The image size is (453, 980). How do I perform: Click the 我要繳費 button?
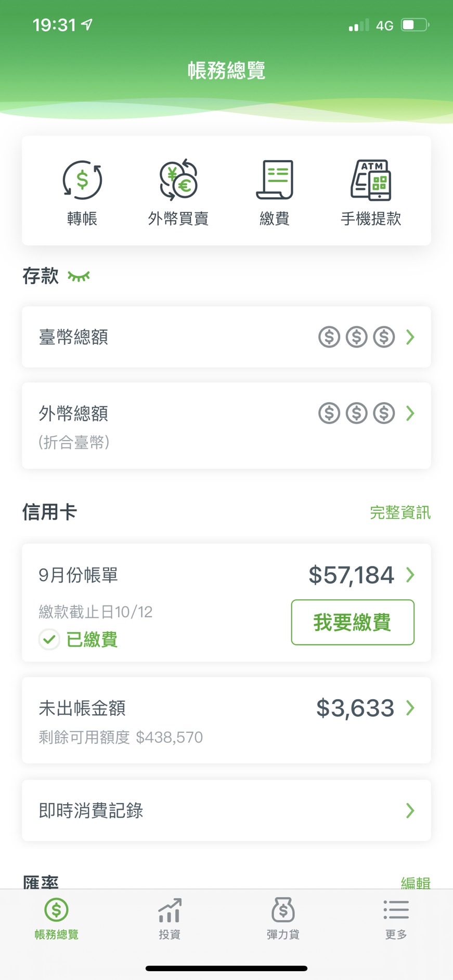click(353, 622)
